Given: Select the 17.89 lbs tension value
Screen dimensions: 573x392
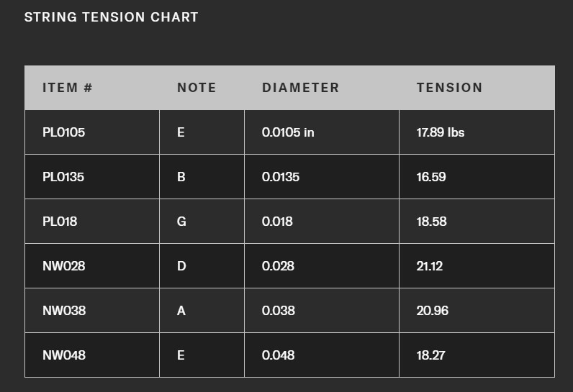Looking at the screenshot, I should coord(441,132).
